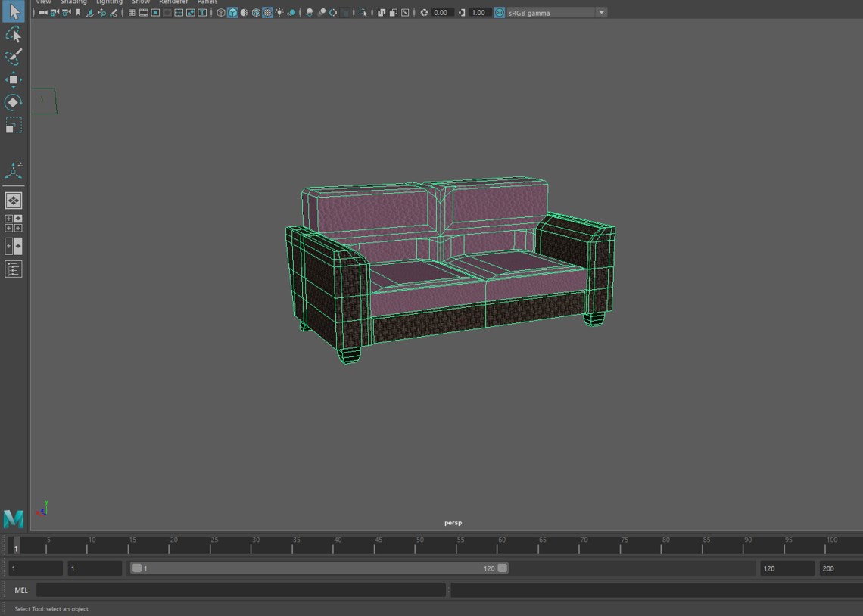Switch to single perspective view layout

coord(13,201)
